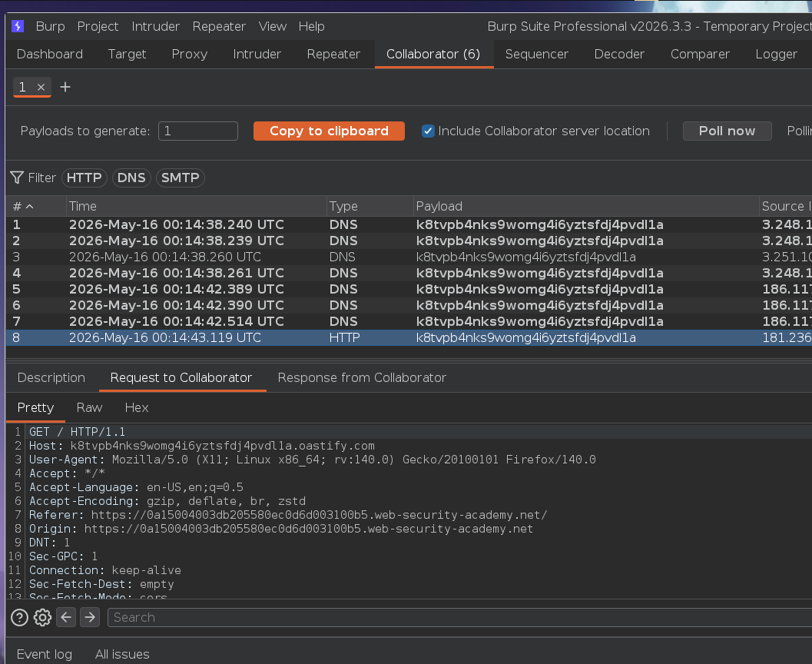Sort interactions by Payload column
Image resolution: width=812 pixels, height=664 pixels.
(586, 206)
